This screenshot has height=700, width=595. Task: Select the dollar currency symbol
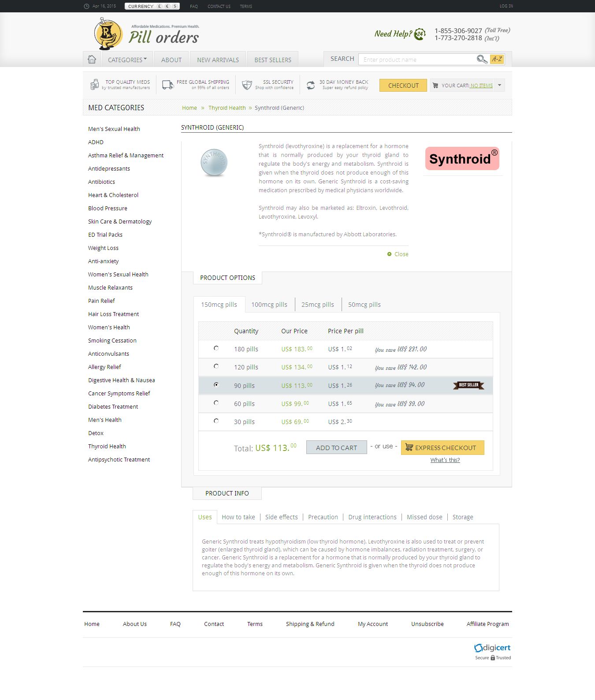point(175,6)
